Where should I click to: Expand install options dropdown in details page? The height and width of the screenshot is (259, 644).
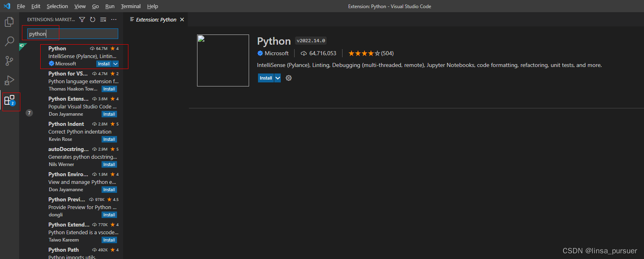(278, 78)
